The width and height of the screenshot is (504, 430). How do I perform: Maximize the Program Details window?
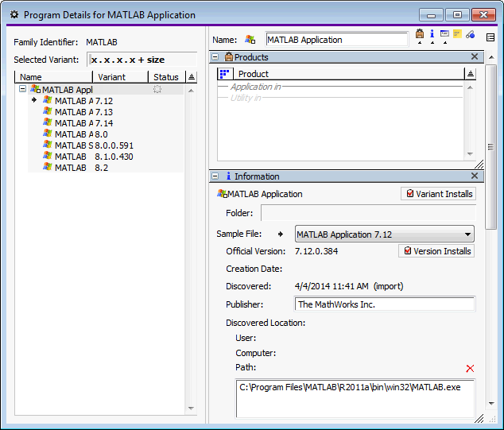click(457, 15)
